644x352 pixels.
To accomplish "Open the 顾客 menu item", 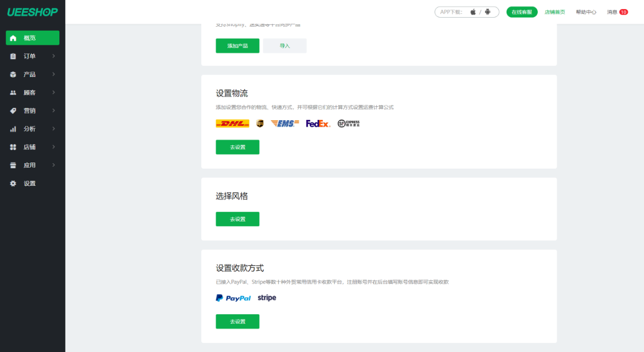I will point(33,93).
